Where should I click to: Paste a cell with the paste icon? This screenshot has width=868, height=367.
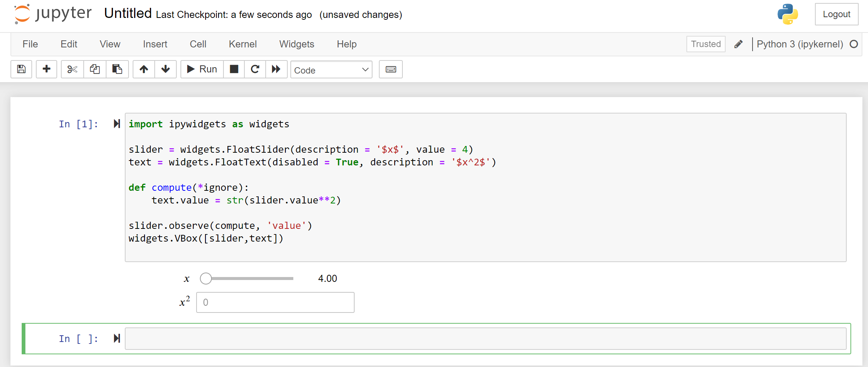click(117, 69)
